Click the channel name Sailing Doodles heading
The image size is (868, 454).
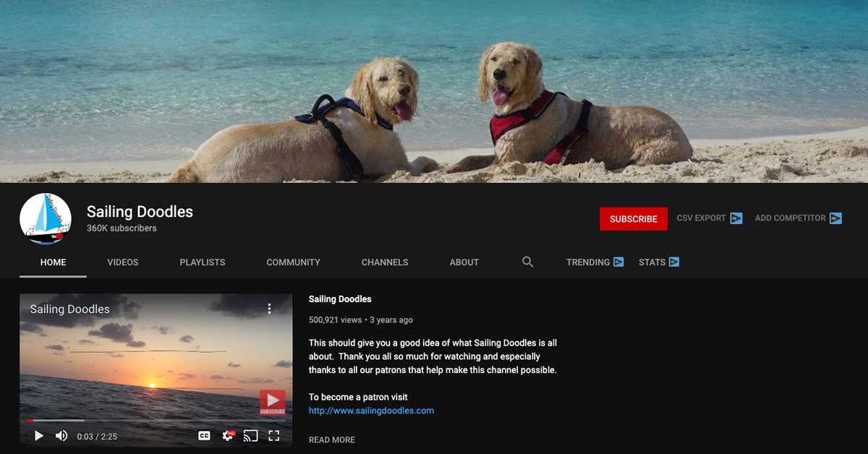(x=140, y=212)
